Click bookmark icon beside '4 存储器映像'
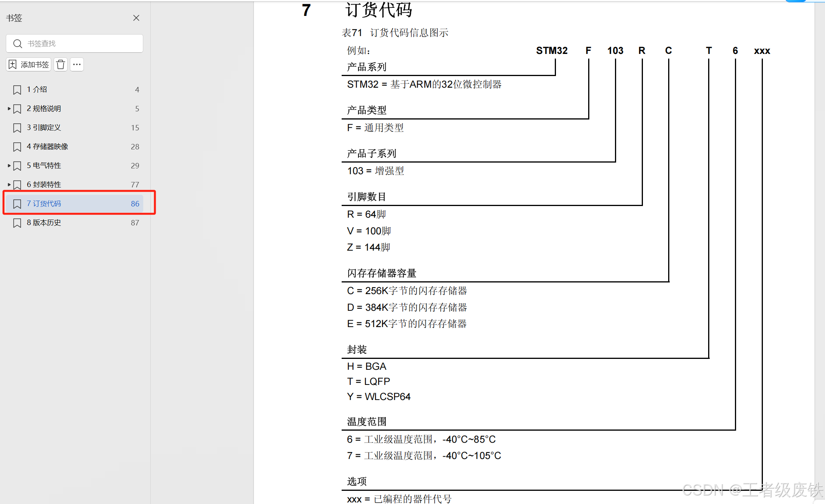Viewport: 825px width, 504px height. click(17, 147)
